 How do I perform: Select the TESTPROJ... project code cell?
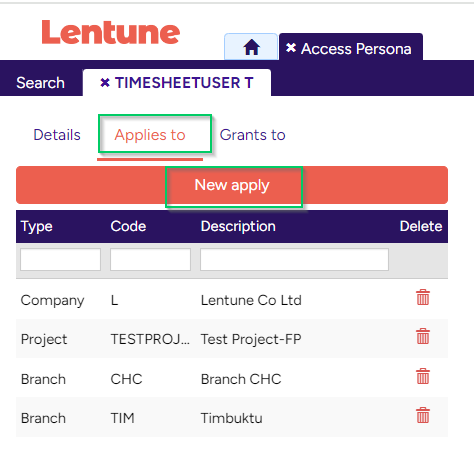point(150,339)
